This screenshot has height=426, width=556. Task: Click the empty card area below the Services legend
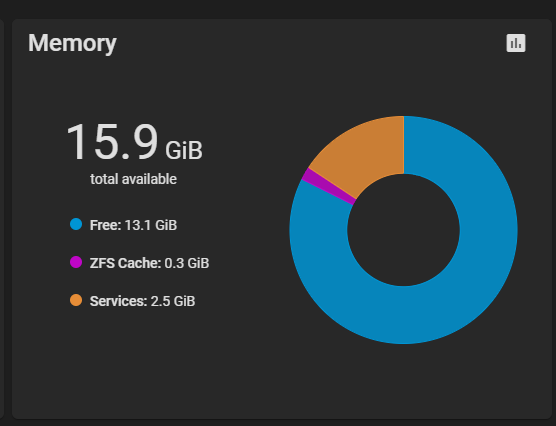(142, 362)
